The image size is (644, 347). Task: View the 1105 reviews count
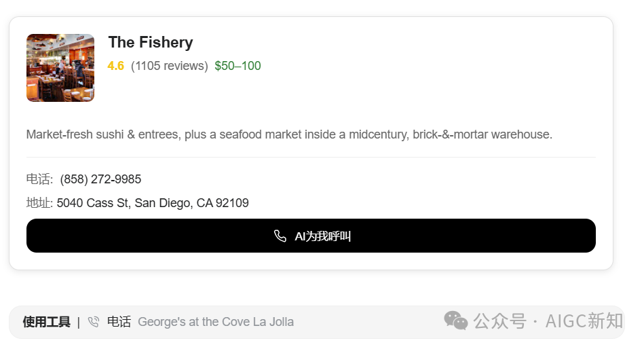pos(170,66)
